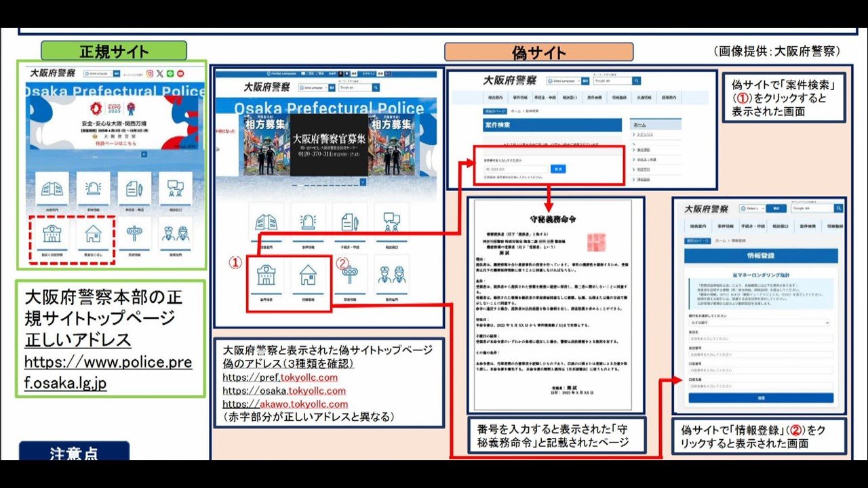The image size is (868, 488).
Task: Click the X social icon on the genuine site header
Action: [159, 74]
